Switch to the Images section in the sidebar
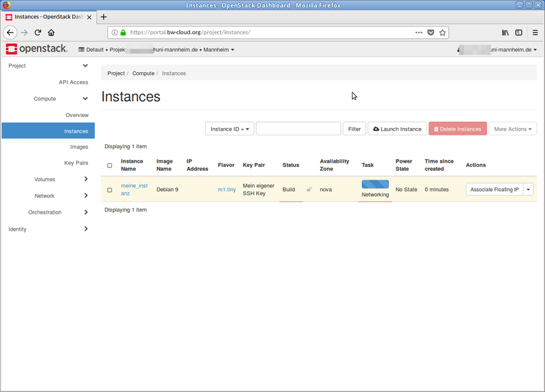The image size is (545, 392). (x=80, y=146)
